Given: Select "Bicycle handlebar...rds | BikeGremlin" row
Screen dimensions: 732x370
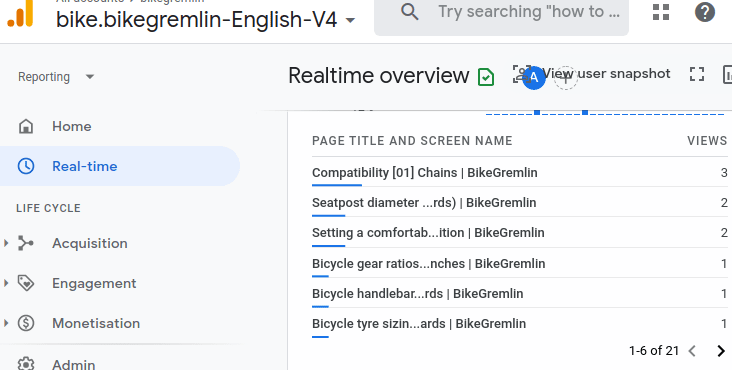Looking at the screenshot, I should 520,293.
